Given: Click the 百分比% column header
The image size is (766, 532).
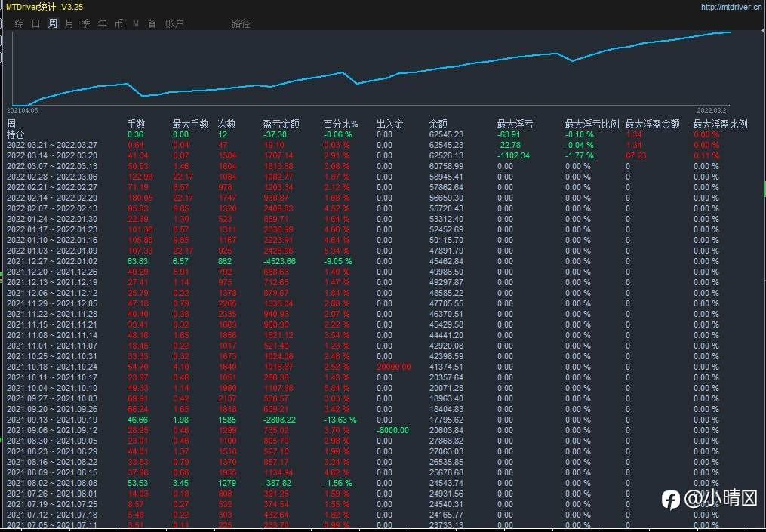Looking at the screenshot, I should tap(341, 124).
